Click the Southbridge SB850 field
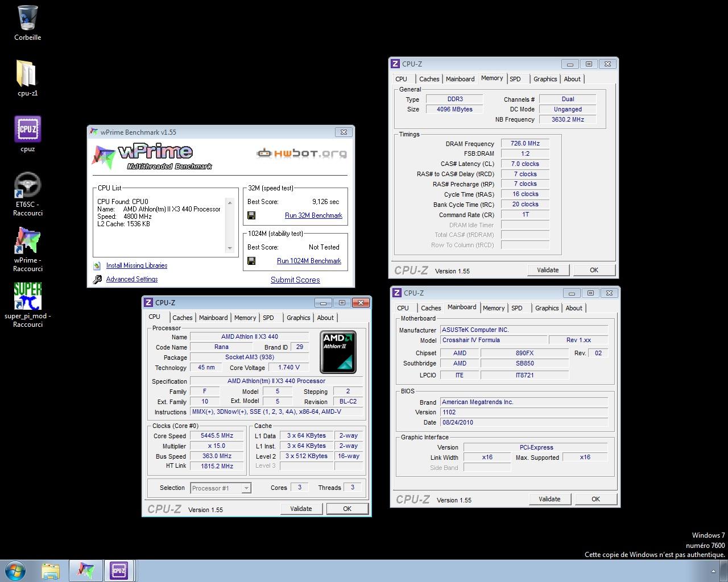This screenshot has height=582, width=728. pos(524,363)
